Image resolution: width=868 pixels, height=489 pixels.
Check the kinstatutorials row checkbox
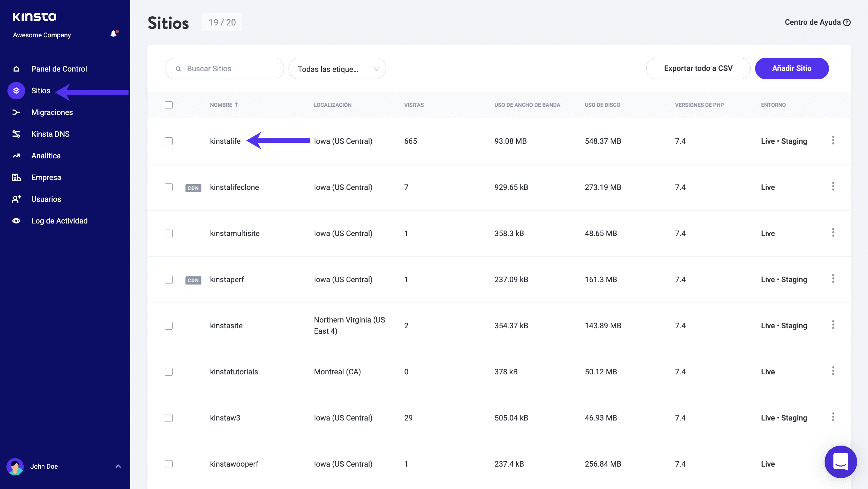169,372
